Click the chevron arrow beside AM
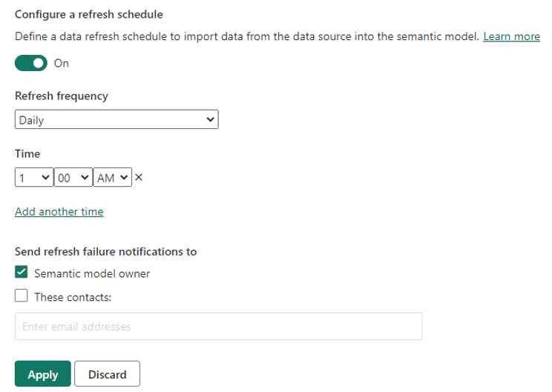 pyautogui.click(x=123, y=178)
